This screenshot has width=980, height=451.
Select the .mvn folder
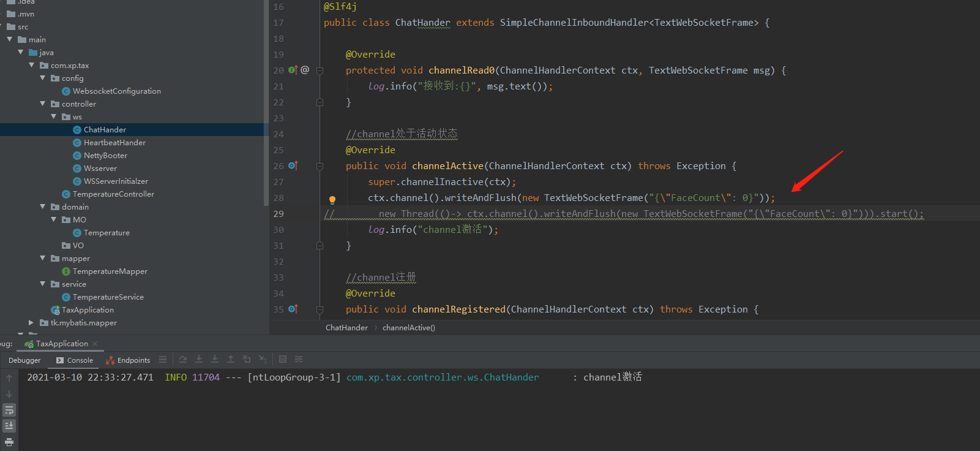tap(26, 14)
